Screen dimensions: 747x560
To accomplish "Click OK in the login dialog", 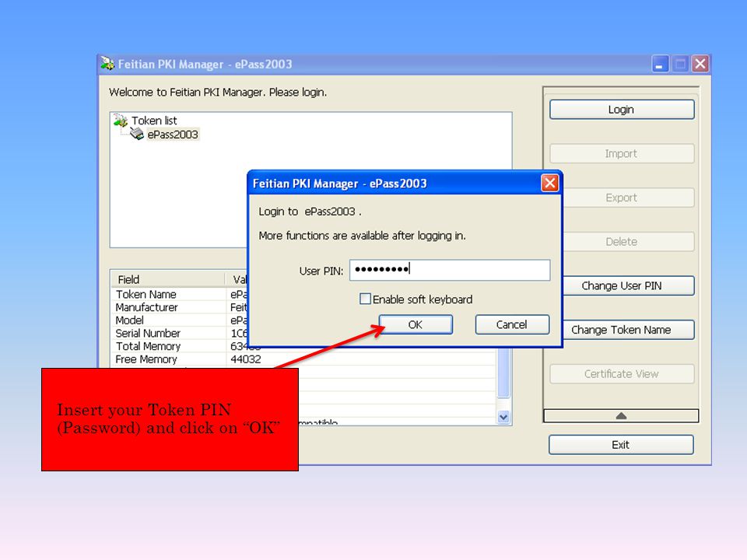I will coord(416,325).
